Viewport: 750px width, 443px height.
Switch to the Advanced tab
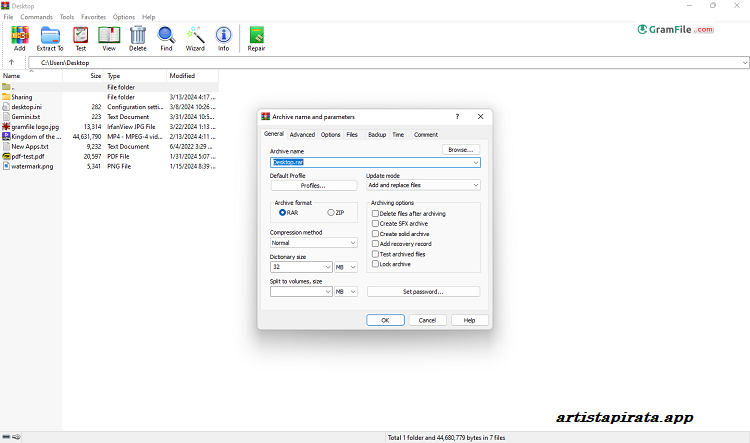(302, 134)
